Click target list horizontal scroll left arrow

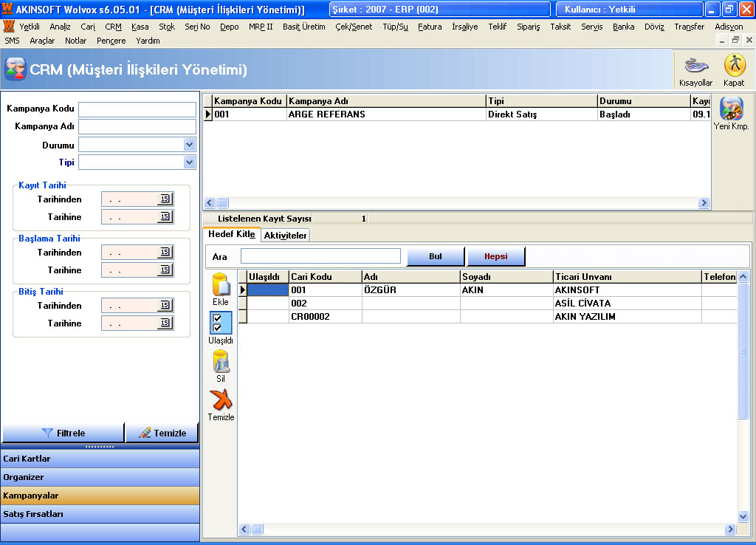pos(244,529)
